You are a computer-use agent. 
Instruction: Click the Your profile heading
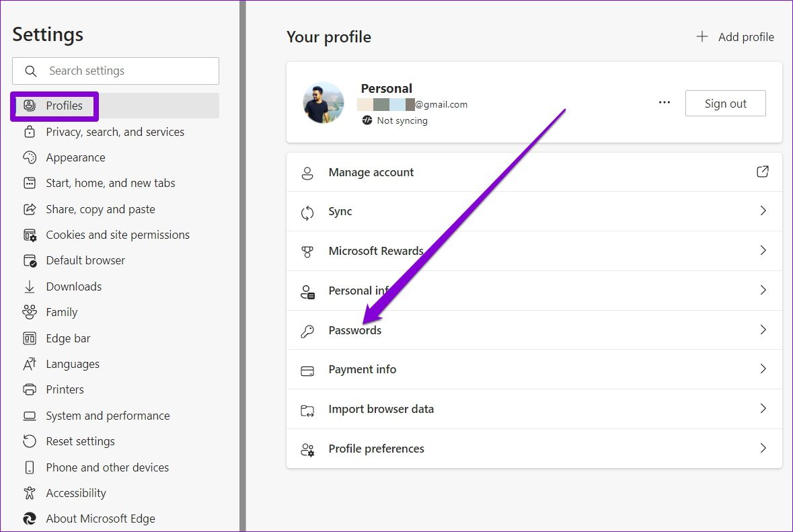click(x=329, y=37)
